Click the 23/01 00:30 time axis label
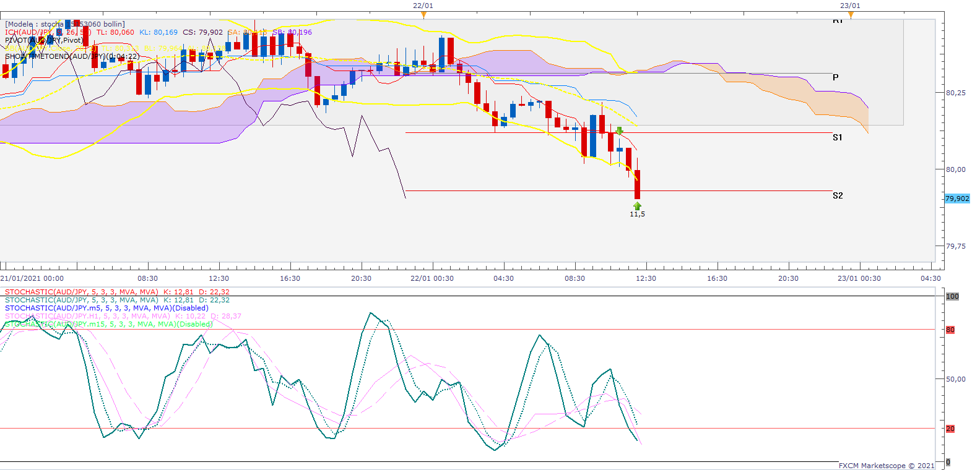The width and height of the screenshot is (980, 470). pyautogui.click(x=859, y=278)
